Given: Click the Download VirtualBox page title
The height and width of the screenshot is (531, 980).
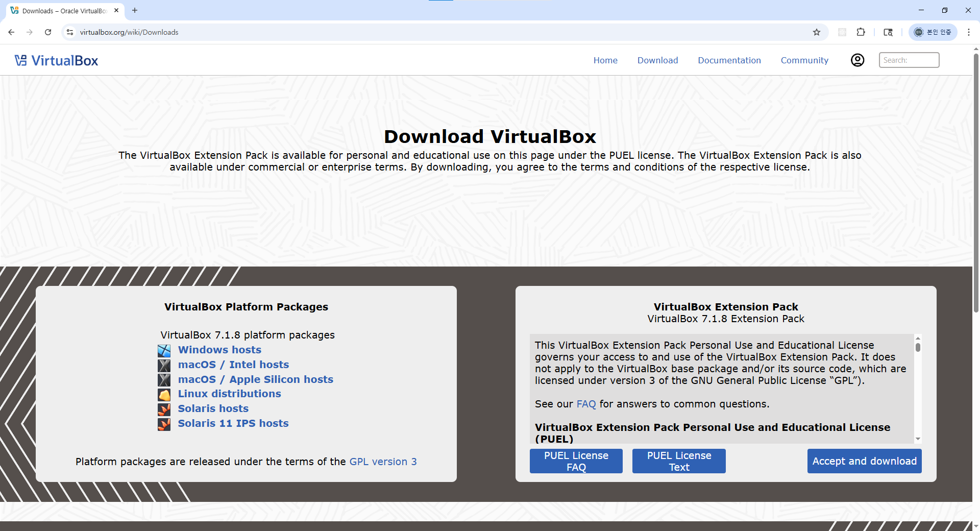Looking at the screenshot, I should click(490, 136).
